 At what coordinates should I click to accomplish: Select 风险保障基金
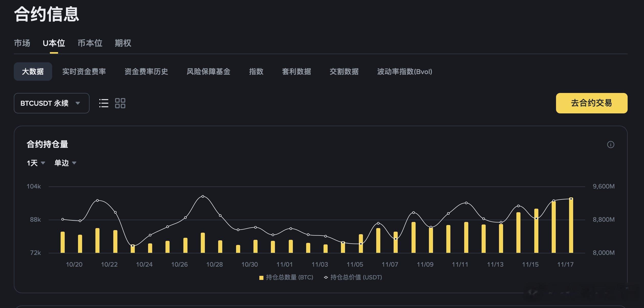(x=209, y=72)
